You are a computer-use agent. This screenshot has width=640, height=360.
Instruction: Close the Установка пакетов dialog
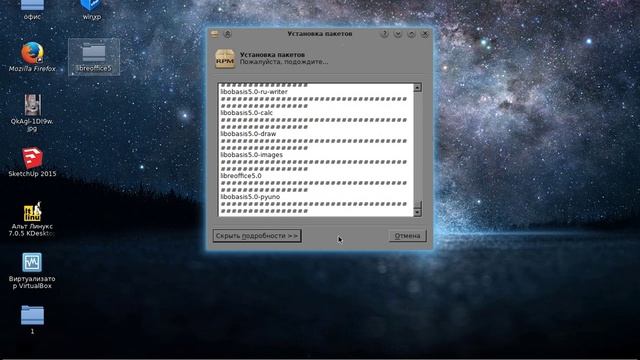tap(424, 34)
